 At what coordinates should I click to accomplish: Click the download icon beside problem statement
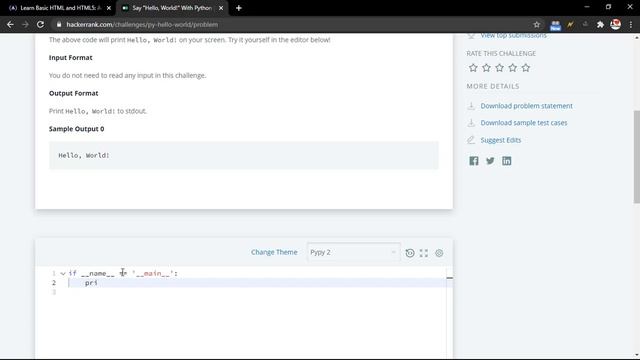tap(471, 106)
